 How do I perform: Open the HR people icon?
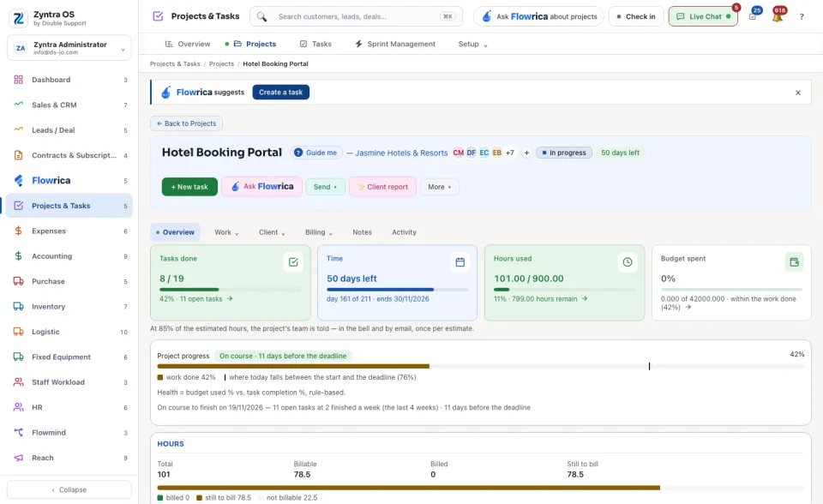[18, 407]
